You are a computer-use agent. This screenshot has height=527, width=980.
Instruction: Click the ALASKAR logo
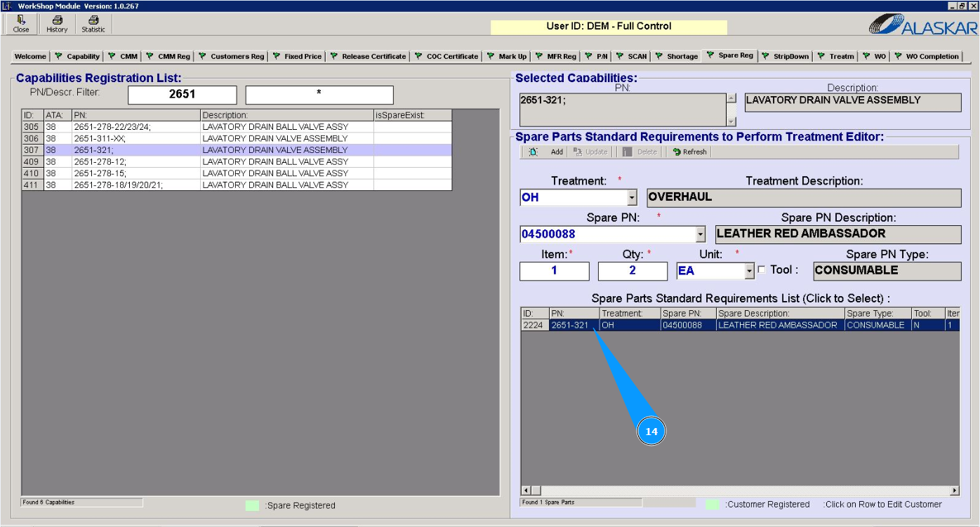(923, 26)
